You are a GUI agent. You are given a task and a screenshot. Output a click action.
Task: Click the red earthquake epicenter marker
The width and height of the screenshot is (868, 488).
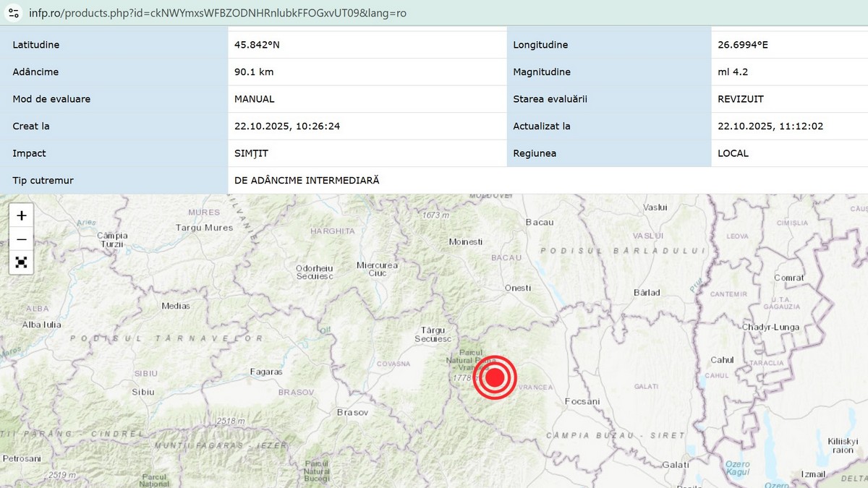click(495, 377)
